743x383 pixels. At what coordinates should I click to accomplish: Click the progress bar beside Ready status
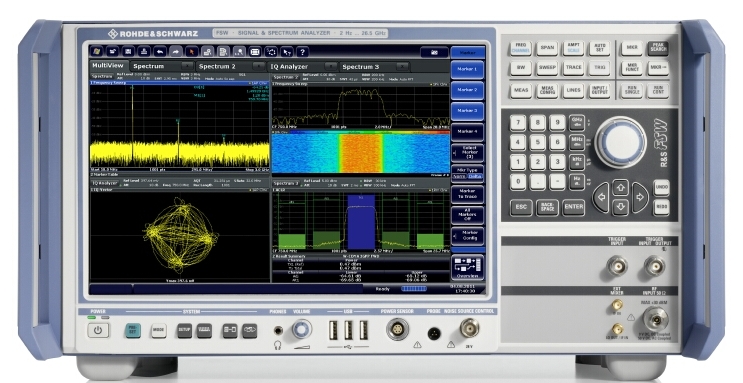click(414, 288)
